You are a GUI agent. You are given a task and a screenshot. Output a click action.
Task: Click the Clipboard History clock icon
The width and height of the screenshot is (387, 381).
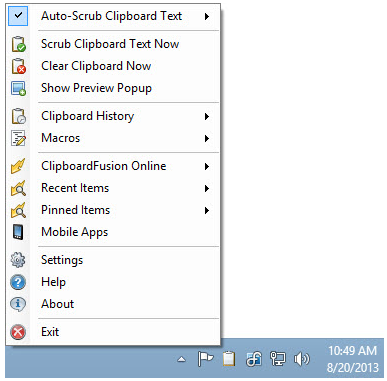coord(18,116)
